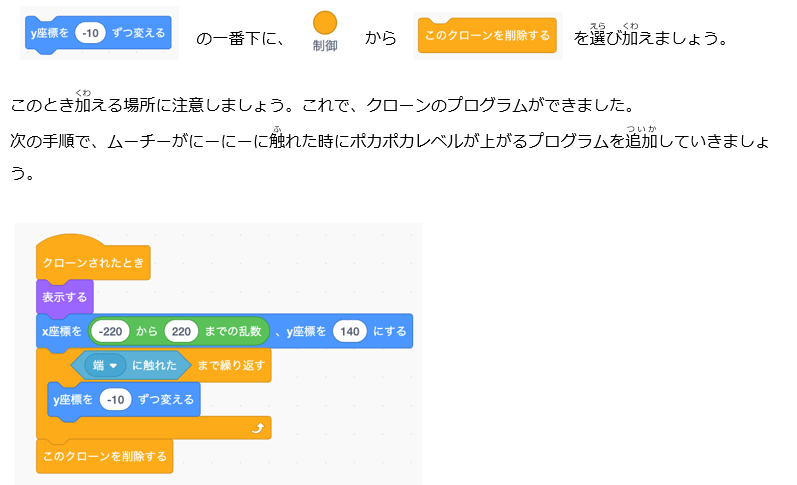Click the にする text at block end

[389, 331]
